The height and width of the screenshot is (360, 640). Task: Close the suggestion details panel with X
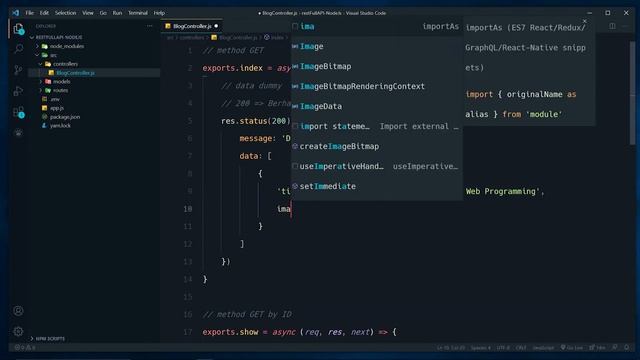coord(584,21)
